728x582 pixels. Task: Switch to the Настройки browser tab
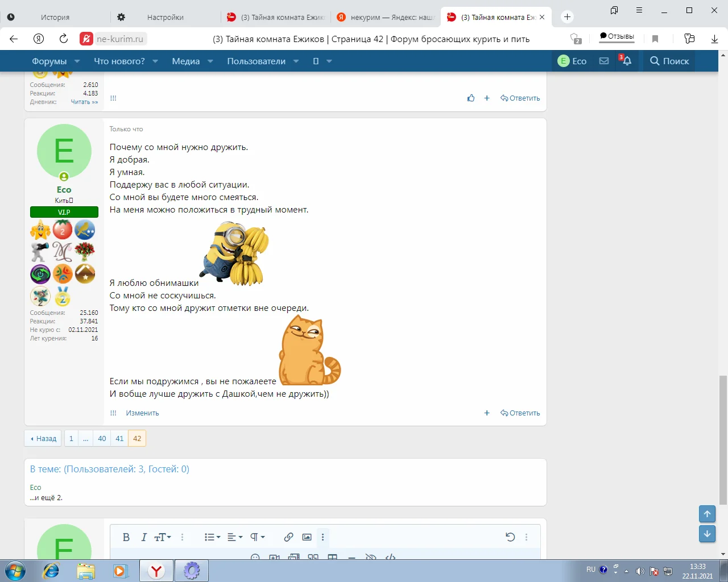[166, 17]
